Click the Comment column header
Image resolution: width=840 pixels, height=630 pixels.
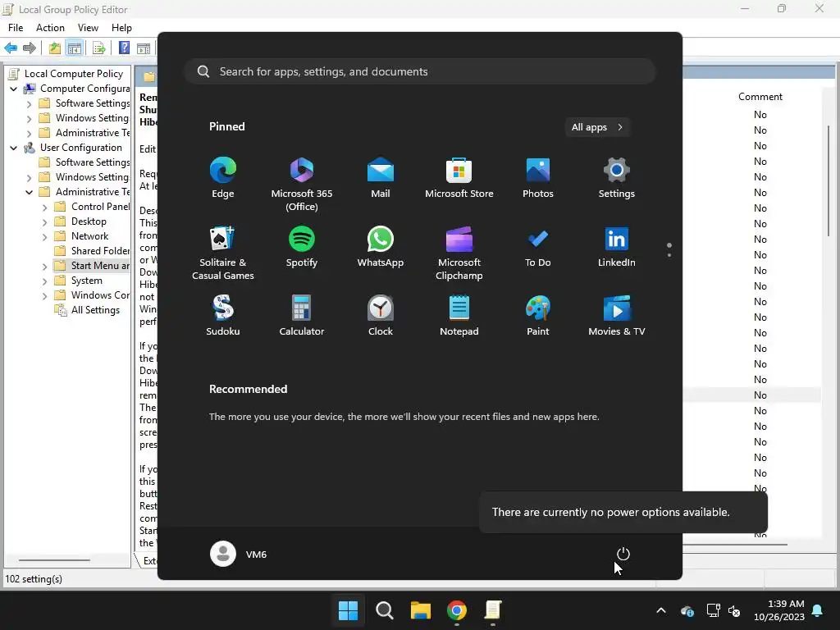coord(760,97)
